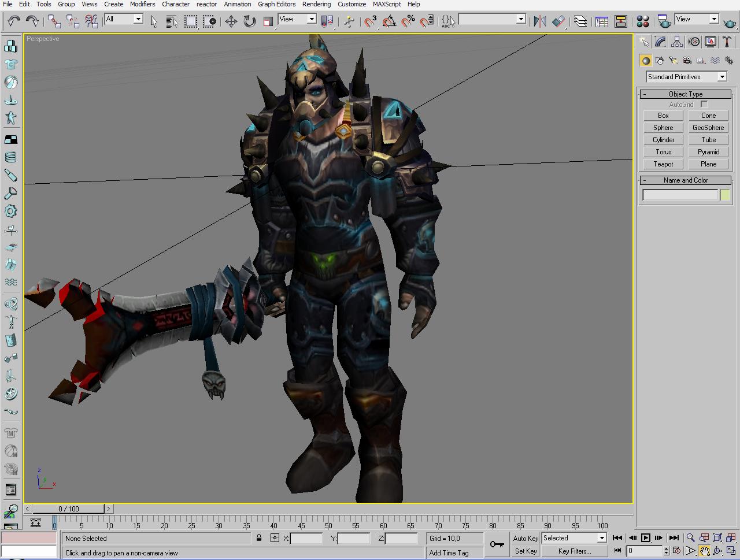740x560 pixels.
Task: Click the Use Pivot Point Center icon
Action: [x=327, y=21]
